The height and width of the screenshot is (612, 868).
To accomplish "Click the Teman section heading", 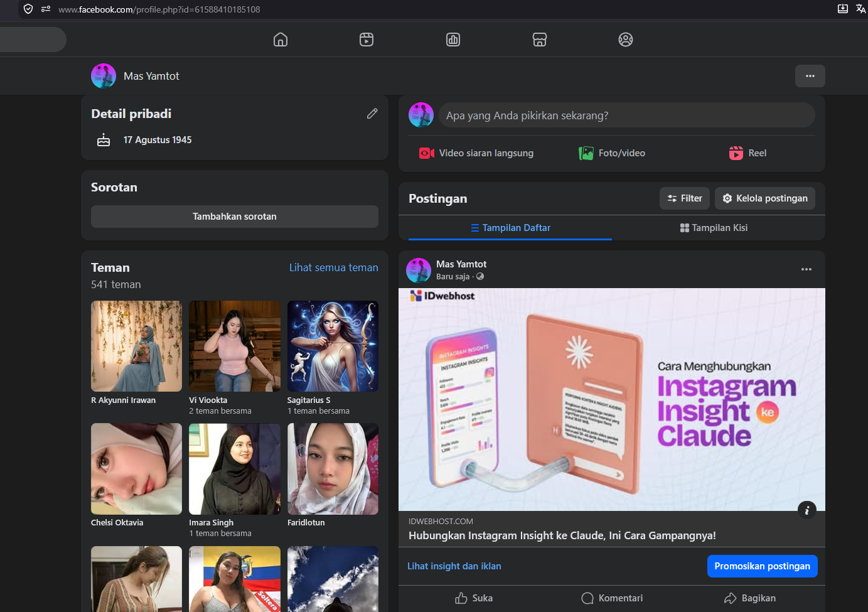I will pos(110,267).
